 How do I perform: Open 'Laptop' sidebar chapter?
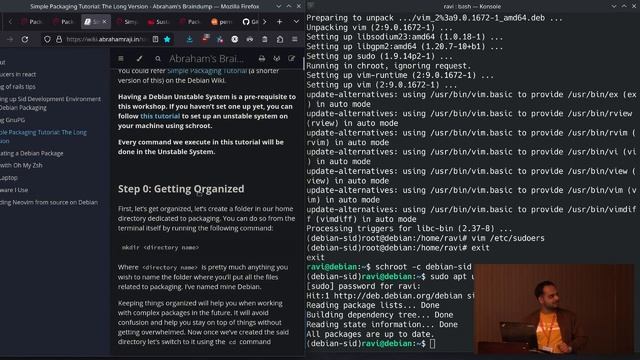(x=9, y=178)
